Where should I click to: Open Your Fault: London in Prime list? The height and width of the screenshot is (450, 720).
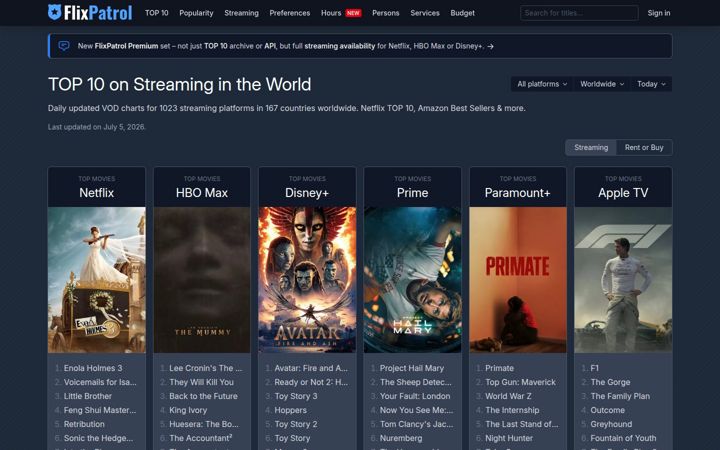[415, 396]
